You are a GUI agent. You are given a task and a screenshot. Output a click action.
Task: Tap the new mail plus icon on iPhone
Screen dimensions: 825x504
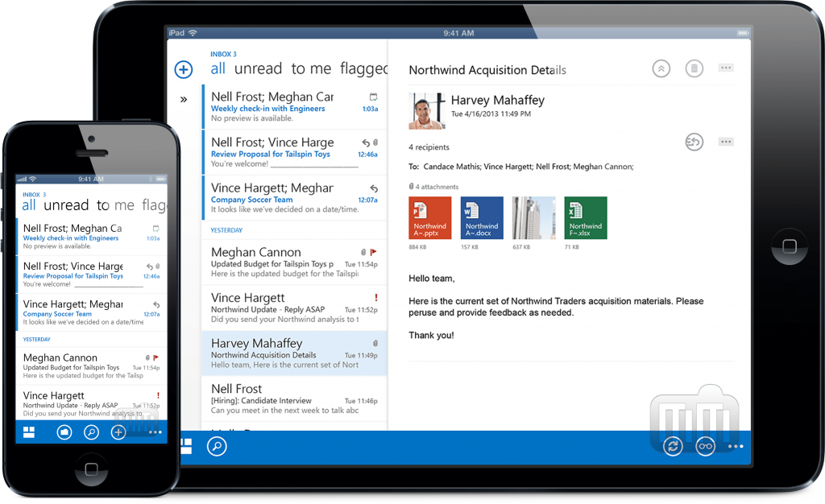click(118, 432)
